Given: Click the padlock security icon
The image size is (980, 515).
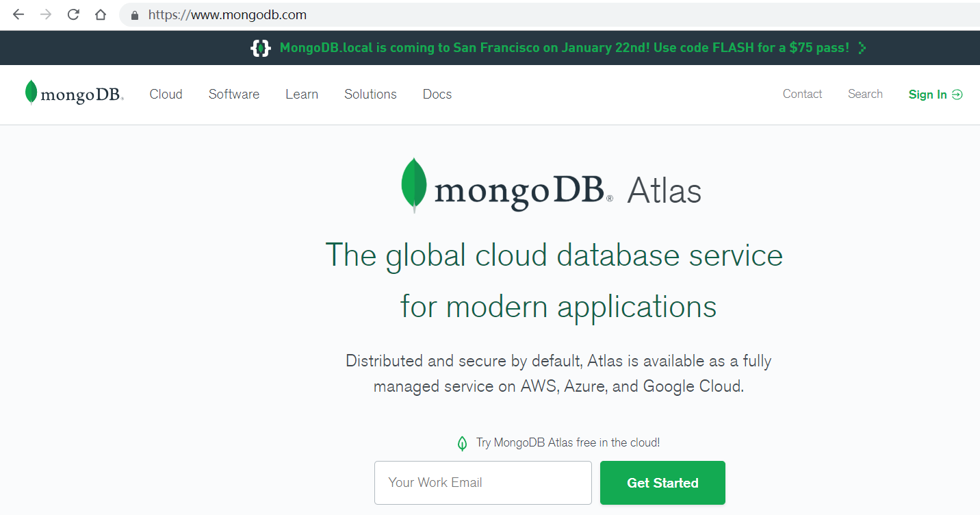Looking at the screenshot, I should (135, 15).
